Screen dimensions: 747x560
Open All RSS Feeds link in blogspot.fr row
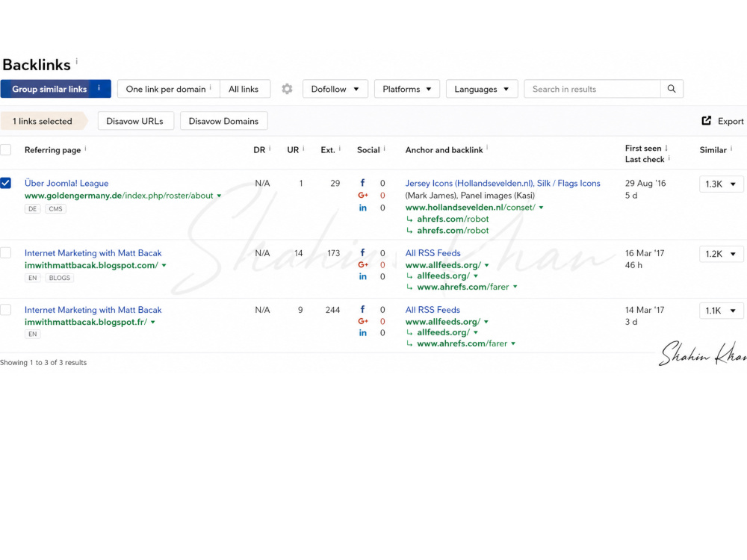coord(433,310)
